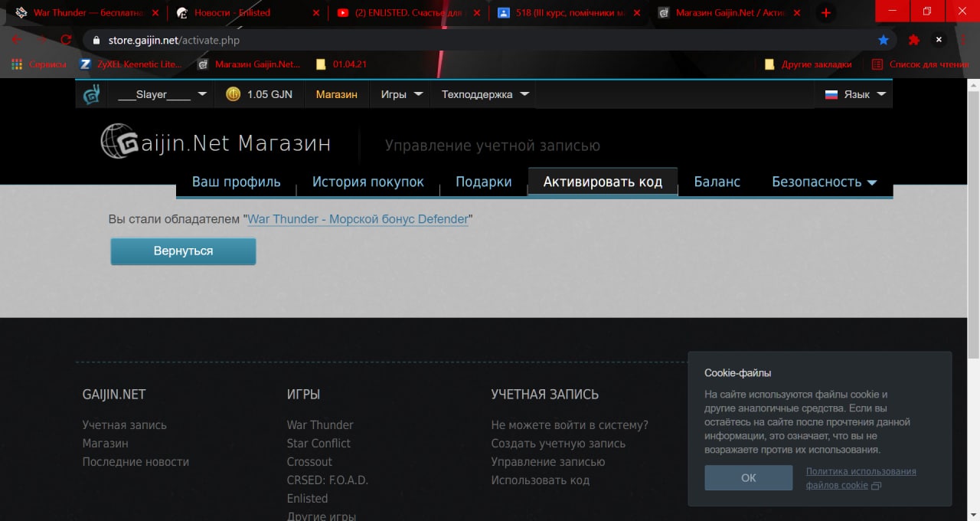Expand the Безопасность dropdown tab
This screenshot has height=521, width=980.
click(x=824, y=182)
